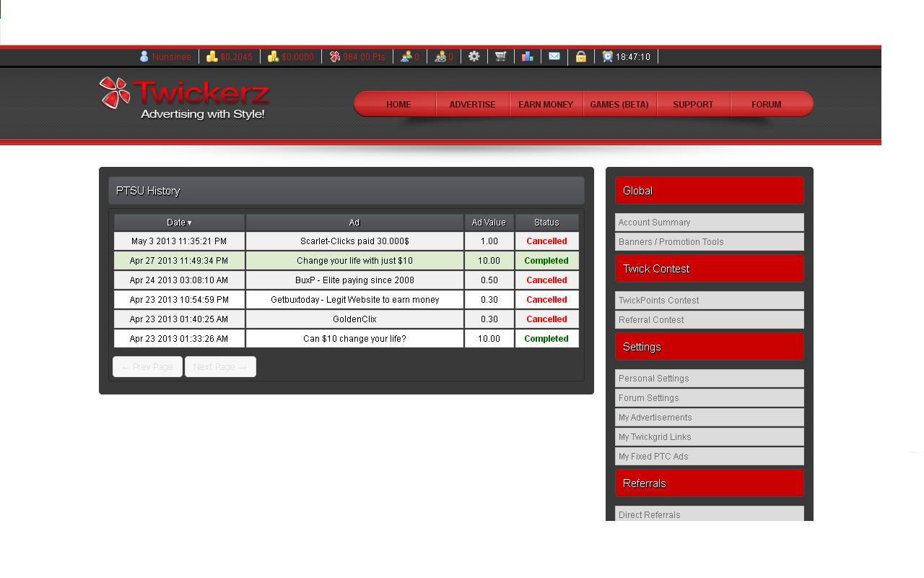Click the date May 3 2013 11:35:21 PM
924x578 pixels.
pyautogui.click(x=179, y=241)
